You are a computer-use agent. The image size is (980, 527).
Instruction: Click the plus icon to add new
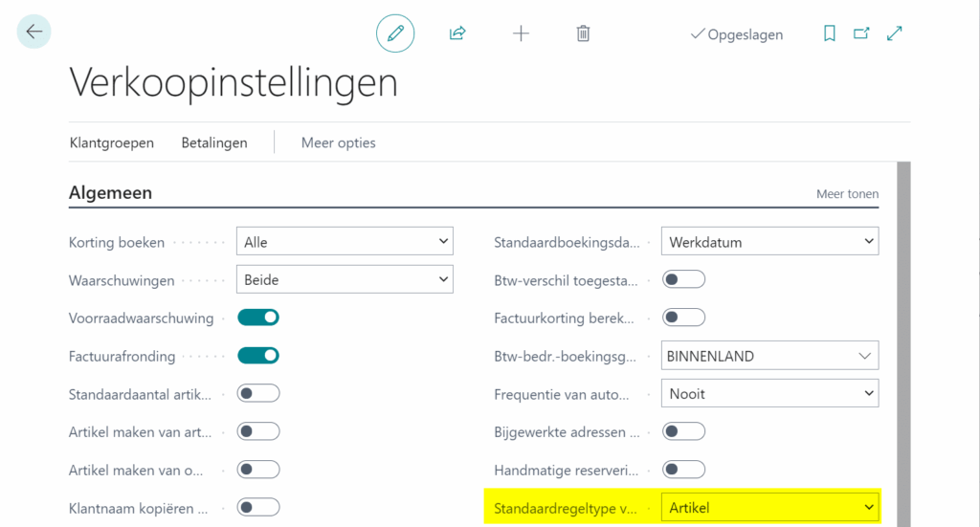(521, 33)
